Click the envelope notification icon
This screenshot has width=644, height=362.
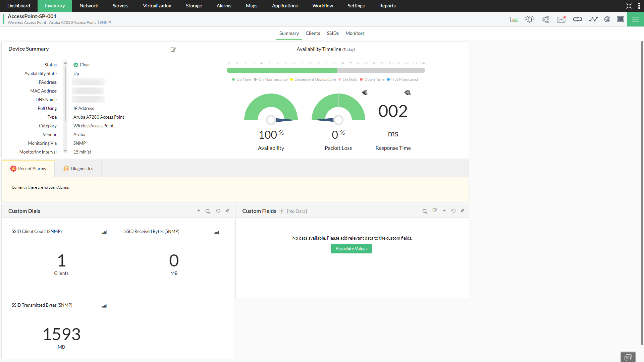(561, 19)
